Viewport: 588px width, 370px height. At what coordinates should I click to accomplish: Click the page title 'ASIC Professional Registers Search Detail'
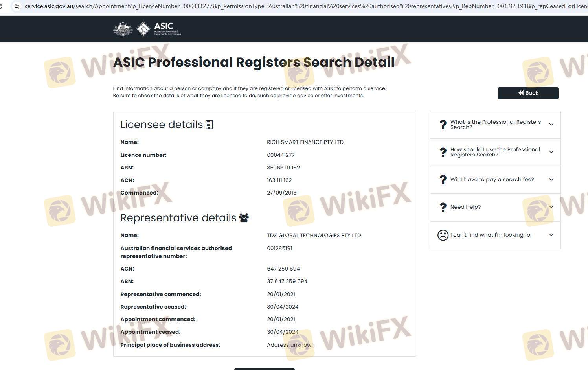(x=254, y=62)
